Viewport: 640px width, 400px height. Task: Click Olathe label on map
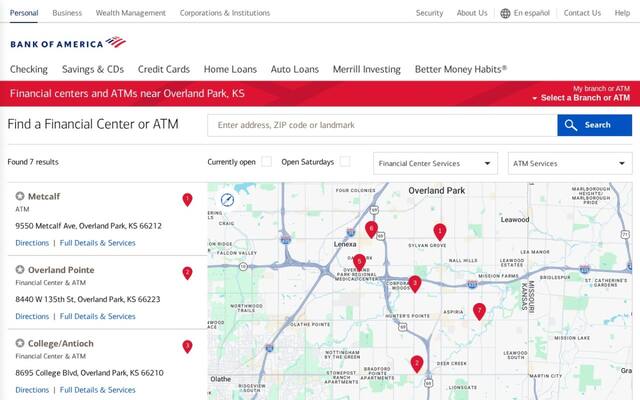pyautogui.click(x=221, y=379)
